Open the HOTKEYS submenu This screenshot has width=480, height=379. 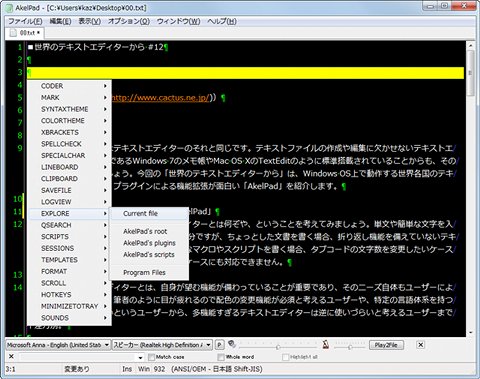click(x=70, y=295)
